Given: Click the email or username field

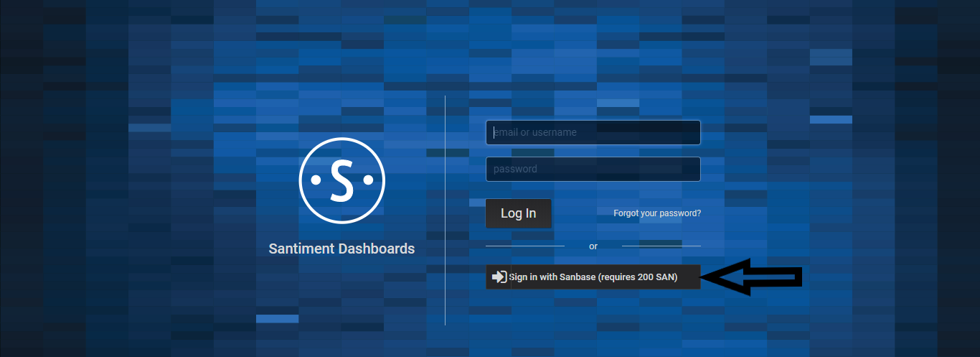Looking at the screenshot, I should (x=593, y=132).
